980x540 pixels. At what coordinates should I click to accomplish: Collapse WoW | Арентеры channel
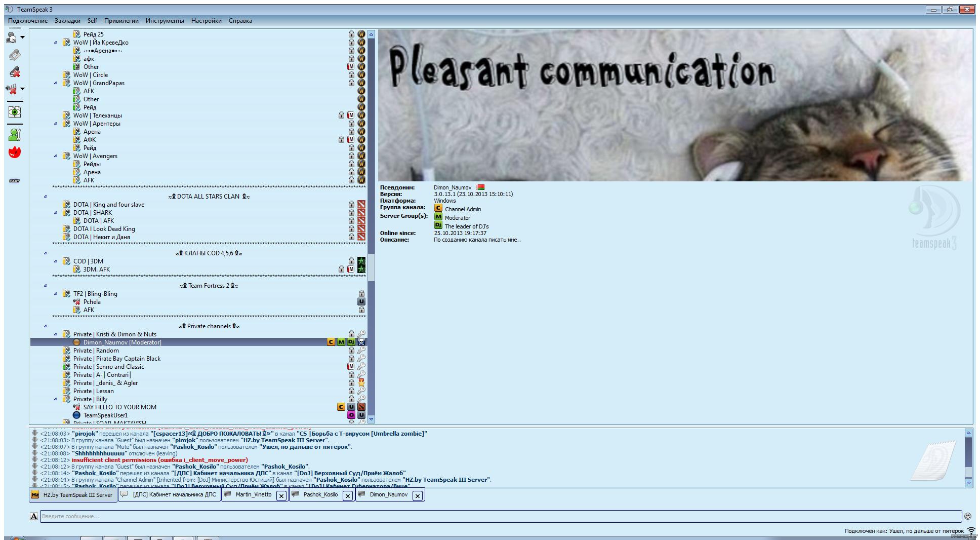(56, 124)
